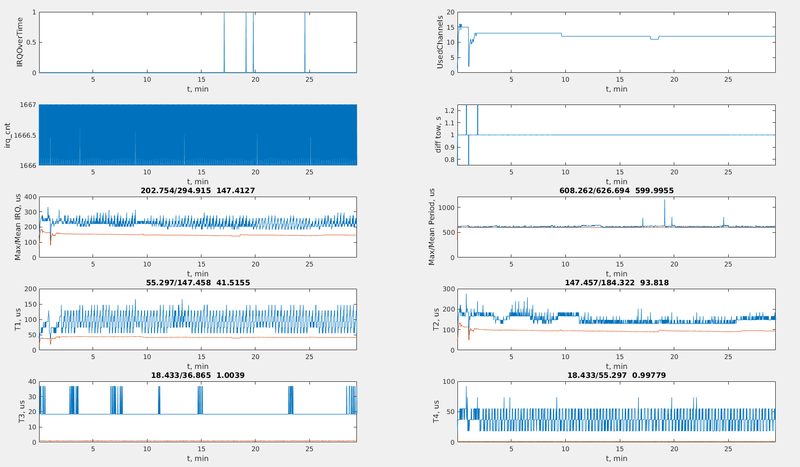This screenshot has width=800, height=467.
Task: Click 't, min' label under UsedChannels plot
Action: tap(616, 89)
